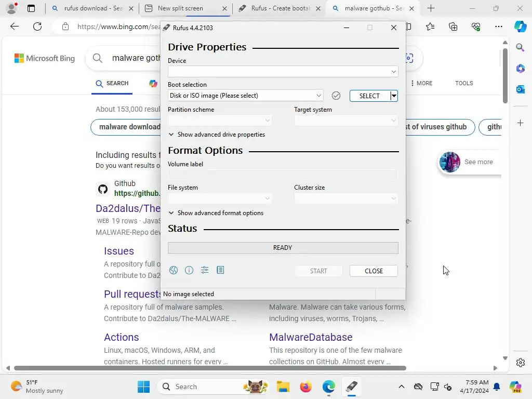Show hidden system tray icons
Image resolution: width=532 pixels, height=399 pixels.
[x=402, y=387]
